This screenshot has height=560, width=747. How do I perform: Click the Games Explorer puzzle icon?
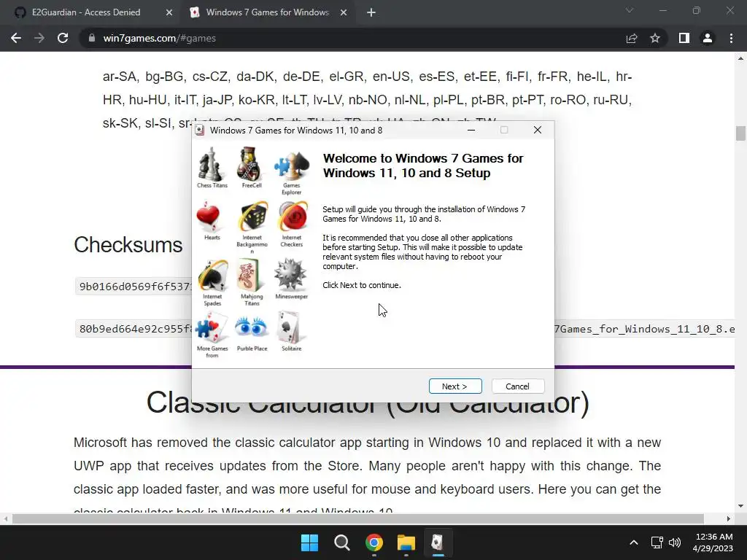click(291, 166)
